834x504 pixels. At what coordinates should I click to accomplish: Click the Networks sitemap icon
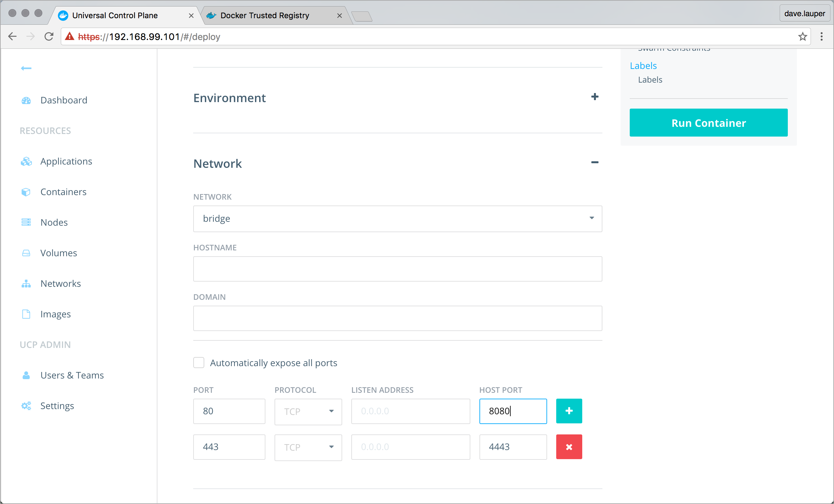pos(26,284)
